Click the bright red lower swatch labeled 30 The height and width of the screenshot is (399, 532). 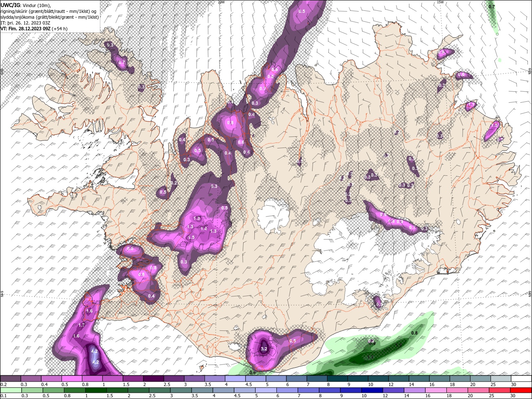[x=521, y=390]
